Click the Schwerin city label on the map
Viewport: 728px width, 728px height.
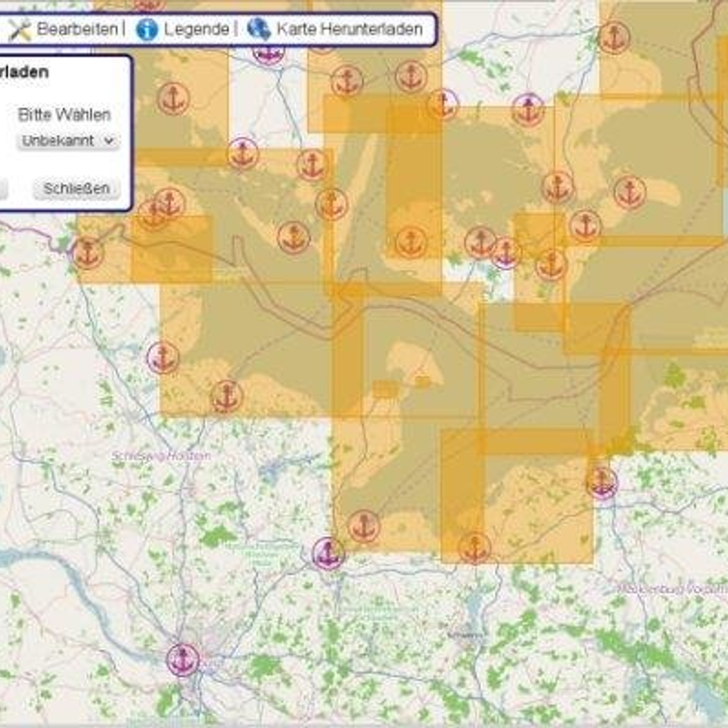(x=466, y=635)
